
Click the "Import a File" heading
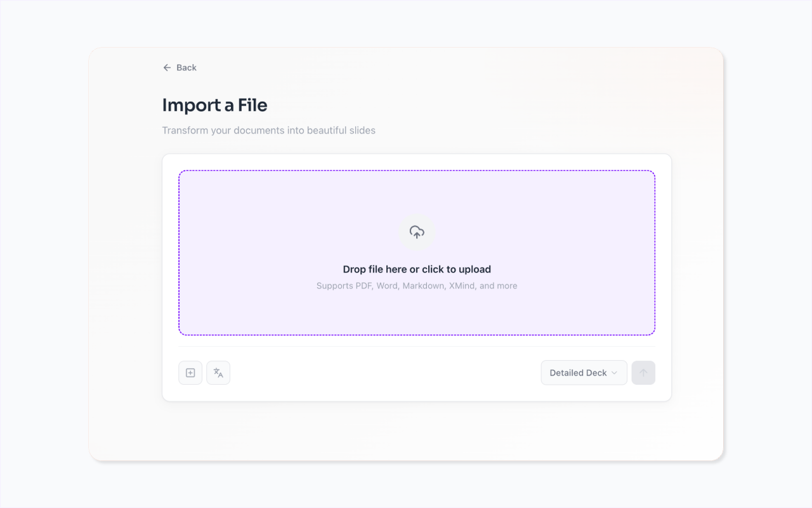[214, 105]
